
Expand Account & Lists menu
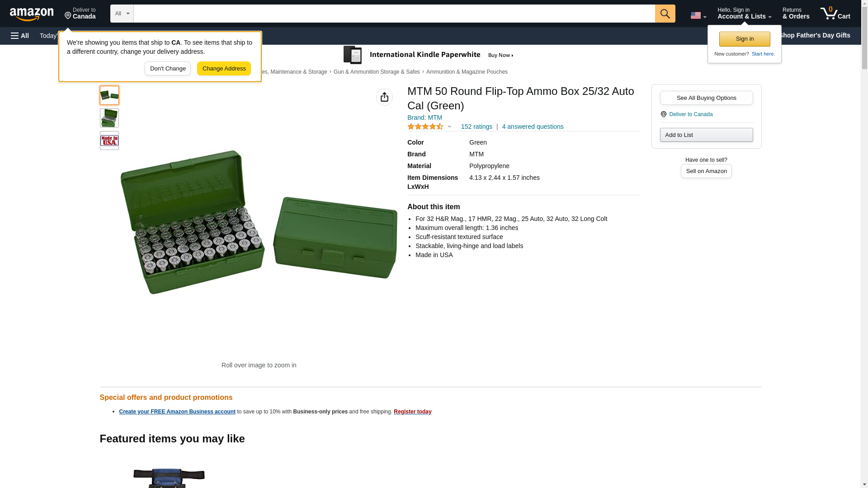coord(744,14)
